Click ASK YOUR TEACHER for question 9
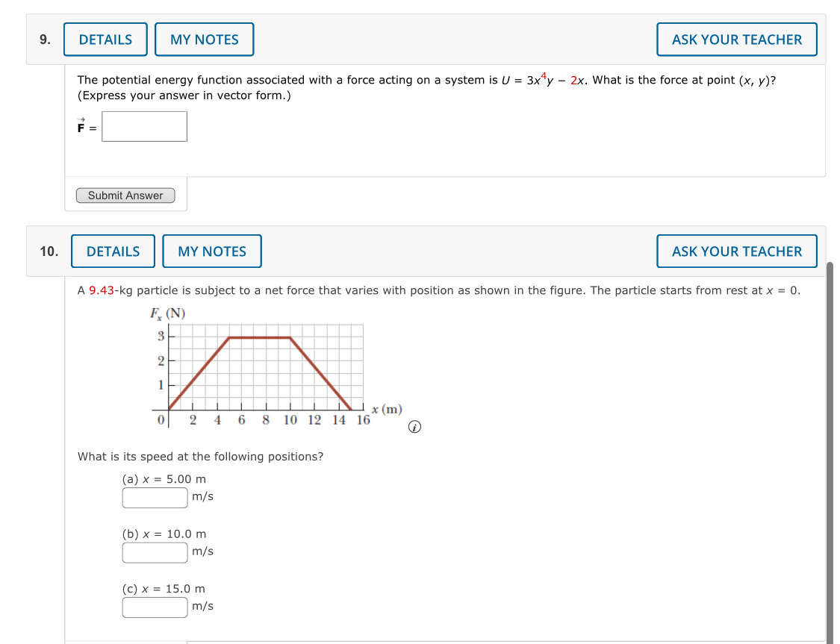This screenshot has width=840, height=644. point(736,39)
